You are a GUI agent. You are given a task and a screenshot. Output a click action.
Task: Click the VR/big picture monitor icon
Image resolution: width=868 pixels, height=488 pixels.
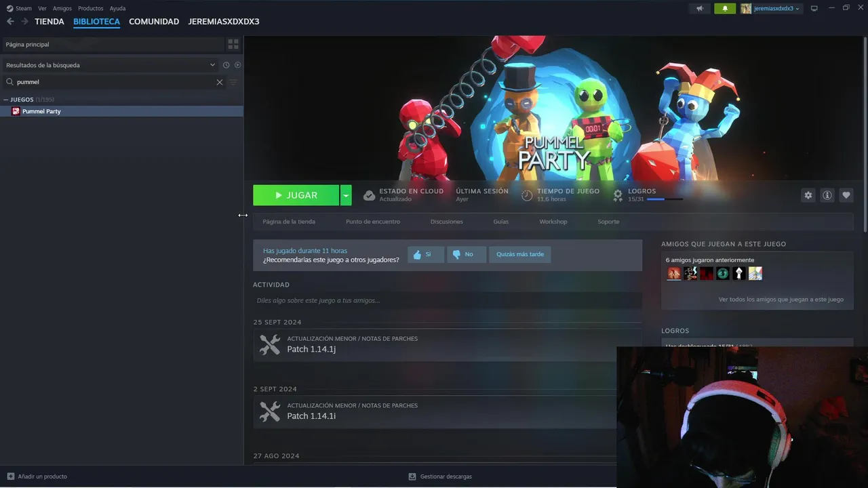814,8
